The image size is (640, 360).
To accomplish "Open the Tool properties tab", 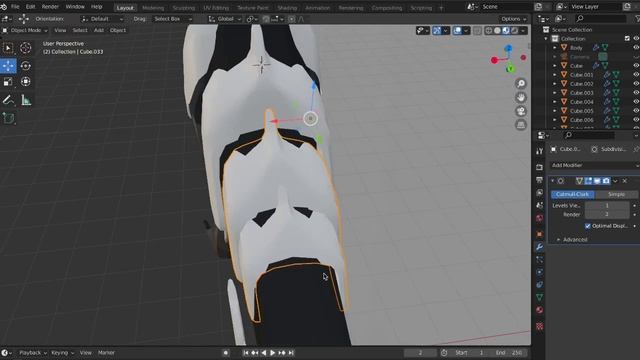I will click(540, 151).
